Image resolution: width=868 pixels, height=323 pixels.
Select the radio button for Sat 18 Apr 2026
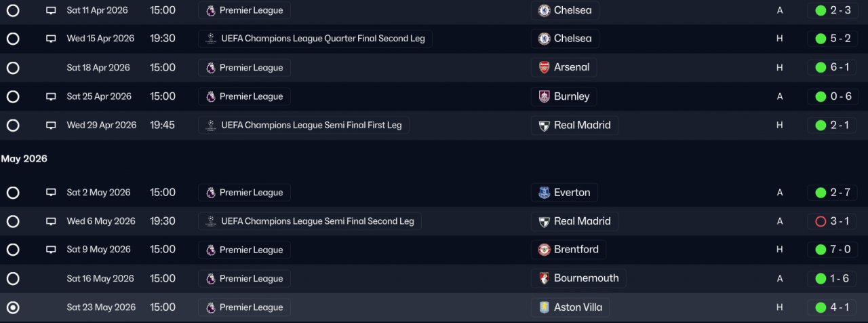pos(13,68)
